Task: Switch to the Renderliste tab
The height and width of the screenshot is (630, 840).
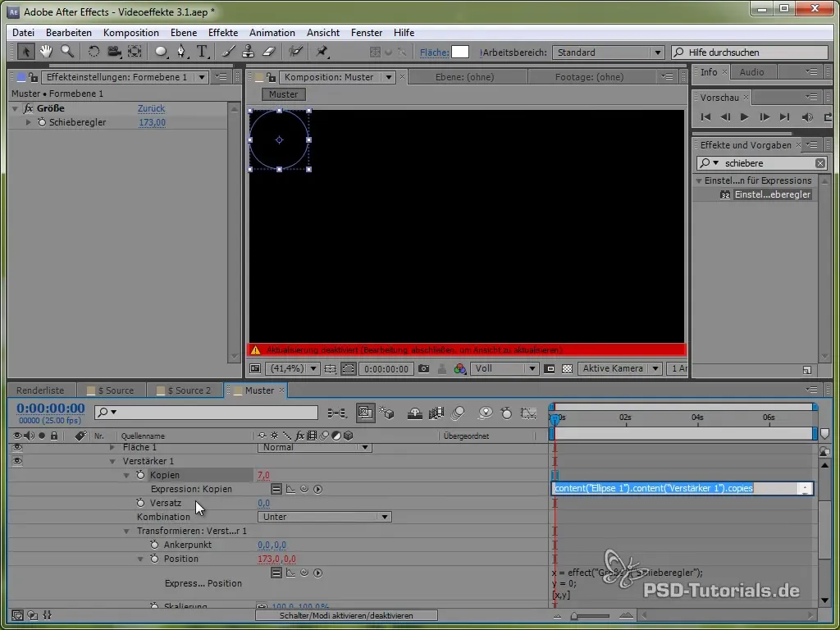Action: 40,390
